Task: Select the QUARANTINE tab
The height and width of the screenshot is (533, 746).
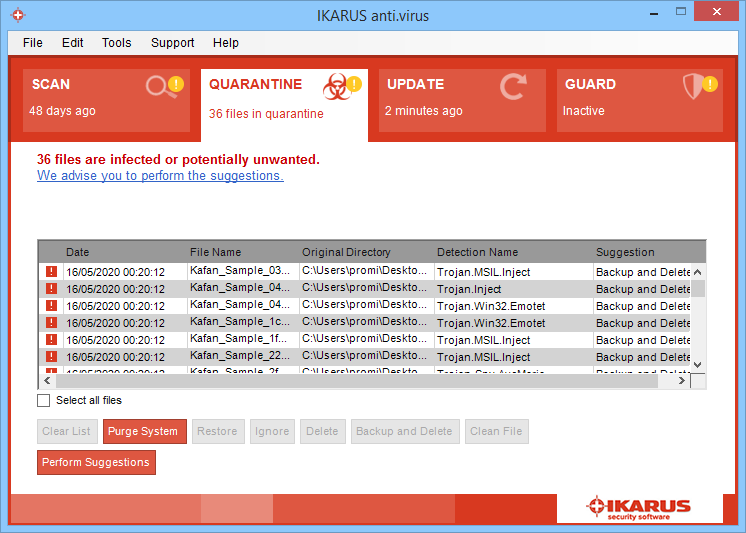Action: pyautogui.click(x=285, y=105)
